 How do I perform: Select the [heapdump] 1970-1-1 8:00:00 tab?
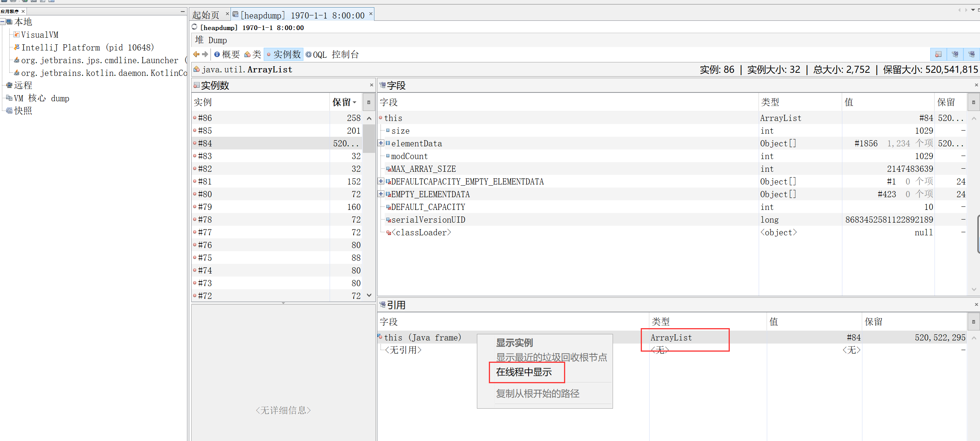click(303, 15)
